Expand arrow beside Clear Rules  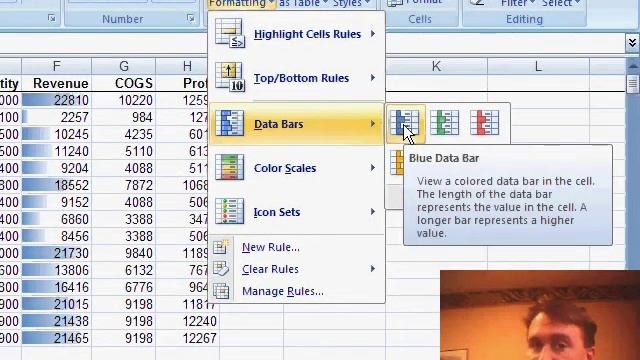[373, 269]
